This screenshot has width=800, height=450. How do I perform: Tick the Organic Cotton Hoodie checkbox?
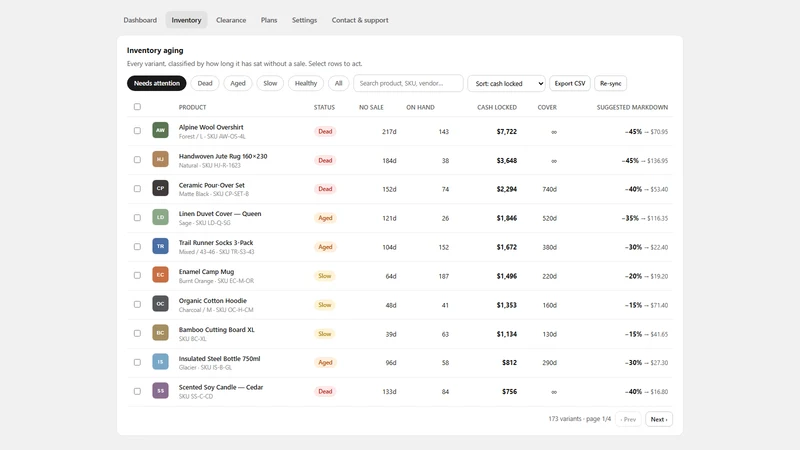[x=137, y=304]
